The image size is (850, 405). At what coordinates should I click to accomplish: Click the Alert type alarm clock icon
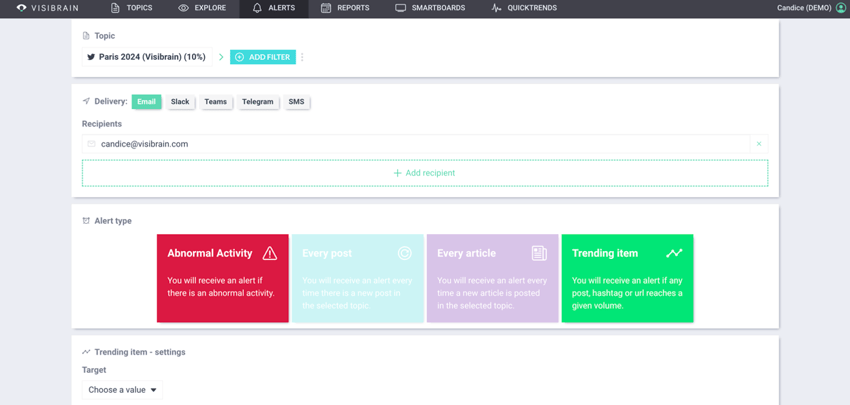pos(86,221)
